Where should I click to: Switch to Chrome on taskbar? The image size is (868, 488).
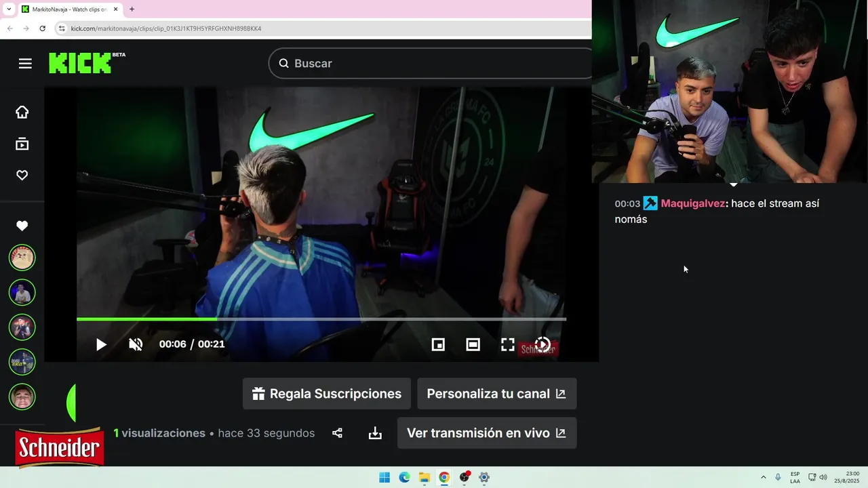tap(444, 477)
